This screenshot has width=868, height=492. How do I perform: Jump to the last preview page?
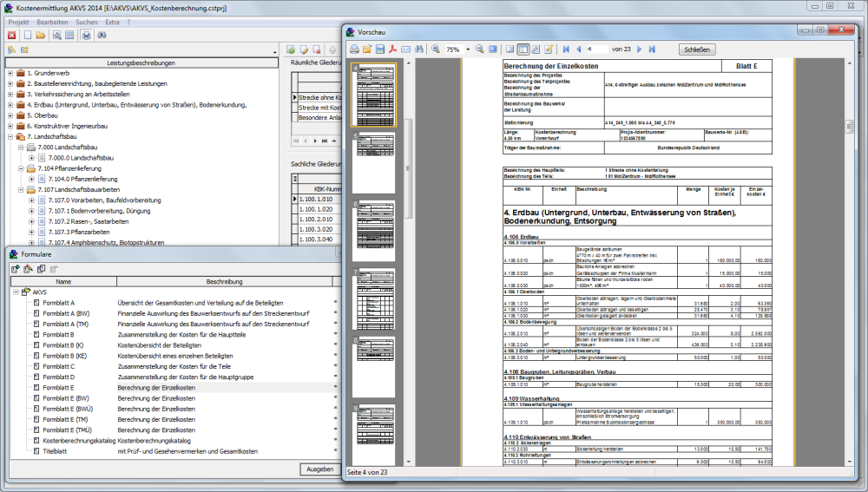click(652, 49)
